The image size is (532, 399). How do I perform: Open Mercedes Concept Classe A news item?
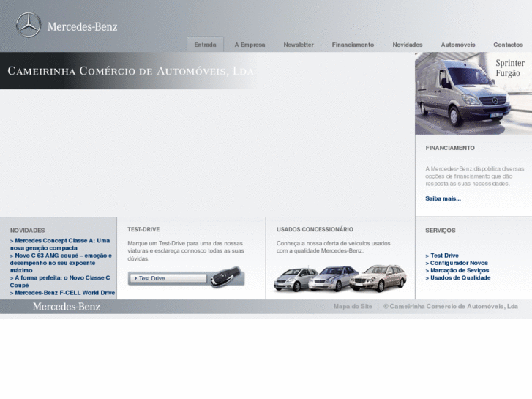(60, 244)
